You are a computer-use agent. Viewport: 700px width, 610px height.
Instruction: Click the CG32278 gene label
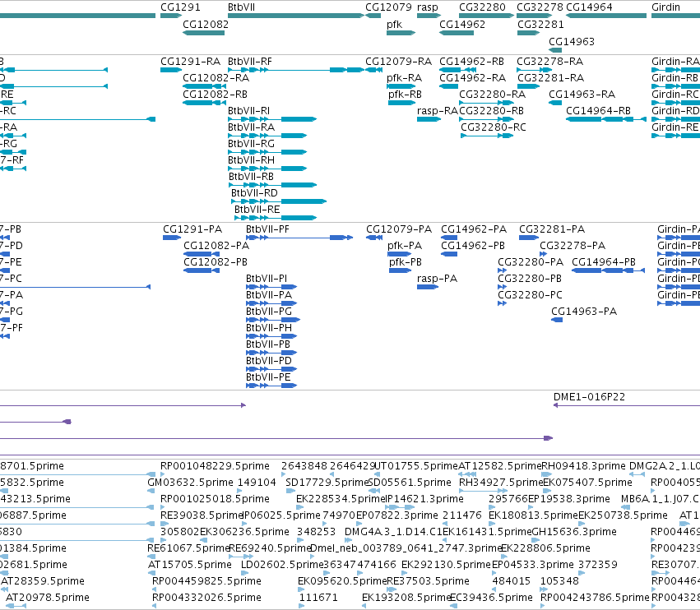540,7
